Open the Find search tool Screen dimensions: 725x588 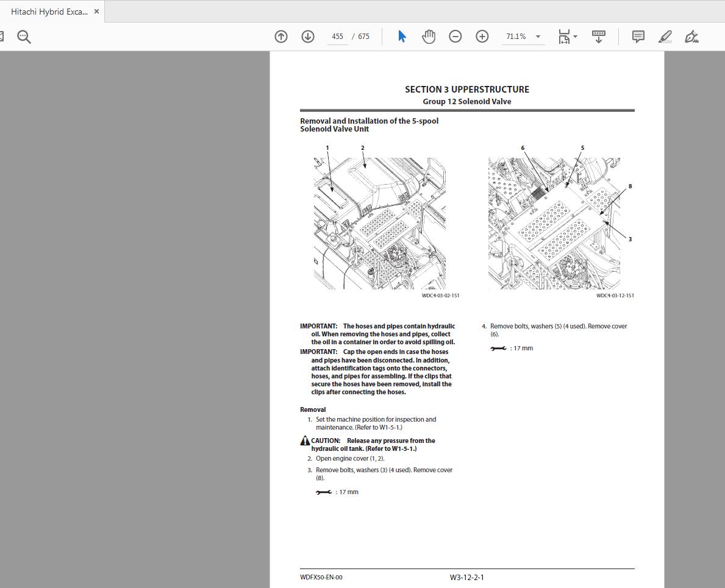pos(24,36)
